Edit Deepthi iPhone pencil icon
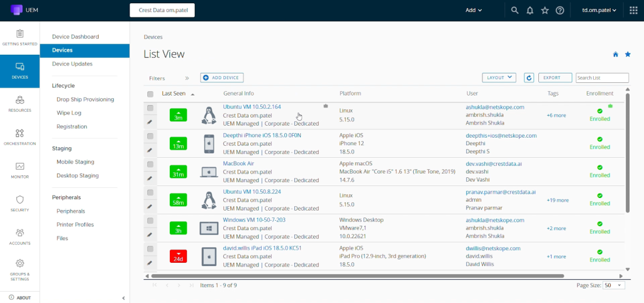The height and width of the screenshot is (303, 644). pos(150,150)
